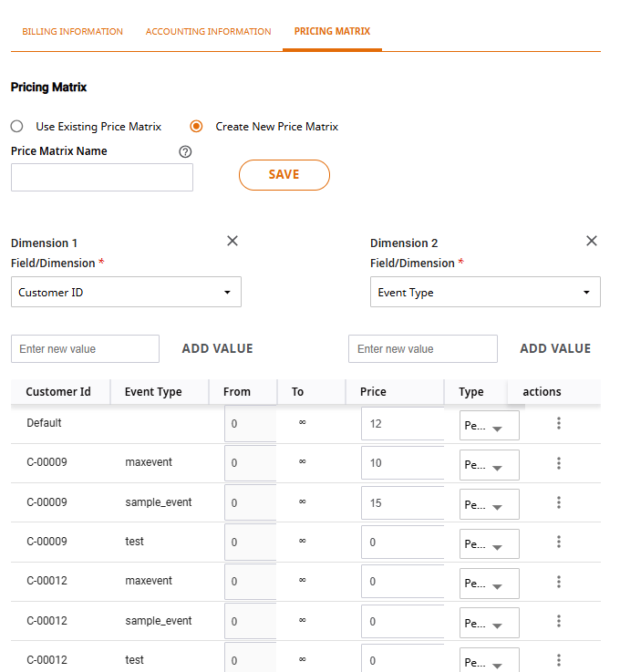Expand the Customer ID dimension dropdown
Image resolution: width=620 pixels, height=672 pixels.
[x=126, y=292]
